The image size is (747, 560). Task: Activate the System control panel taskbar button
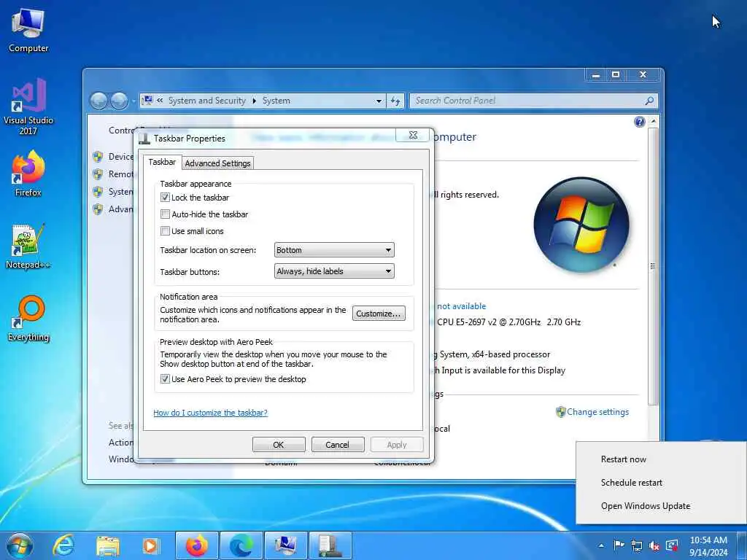point(285,545)
